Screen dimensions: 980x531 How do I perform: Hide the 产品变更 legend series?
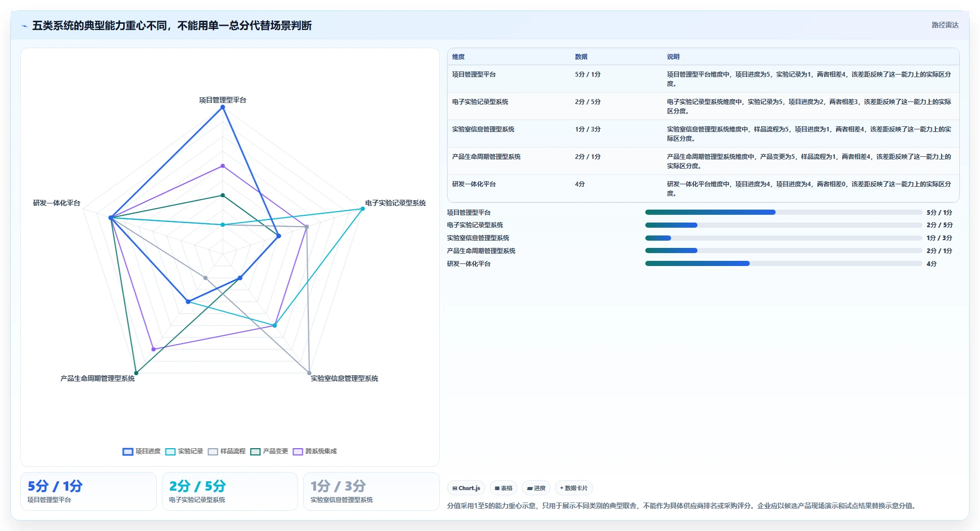point(269,451)
